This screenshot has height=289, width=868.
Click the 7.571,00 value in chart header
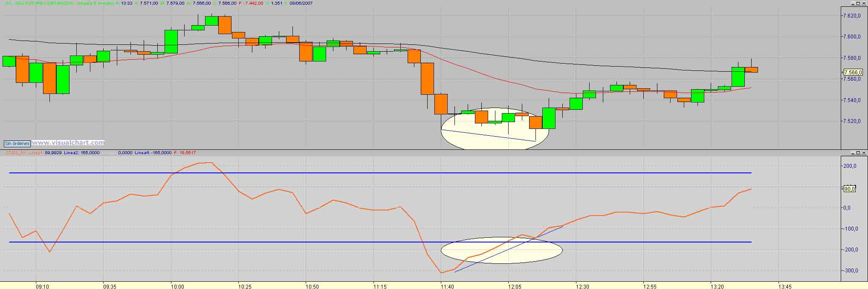(149, 3)
